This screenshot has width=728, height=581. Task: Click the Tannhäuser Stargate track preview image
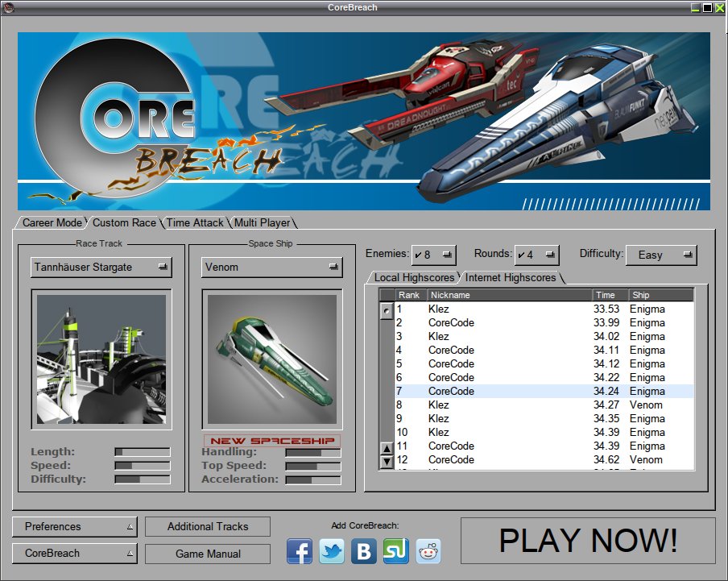click(101, 359)
